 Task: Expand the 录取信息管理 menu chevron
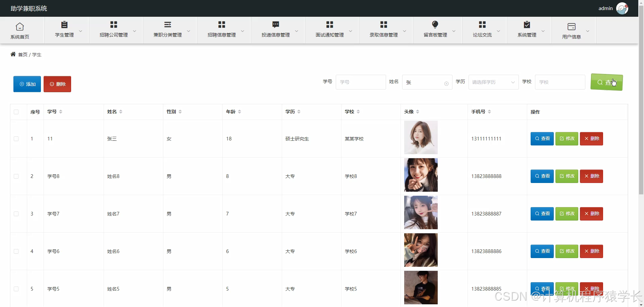point(405,31)
